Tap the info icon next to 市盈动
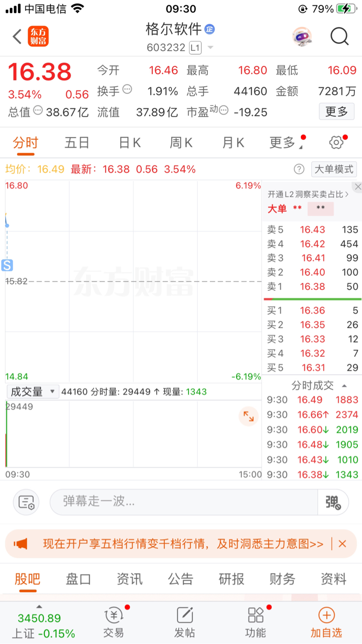The height and width of the screenshot is (644, 362). 223,110
